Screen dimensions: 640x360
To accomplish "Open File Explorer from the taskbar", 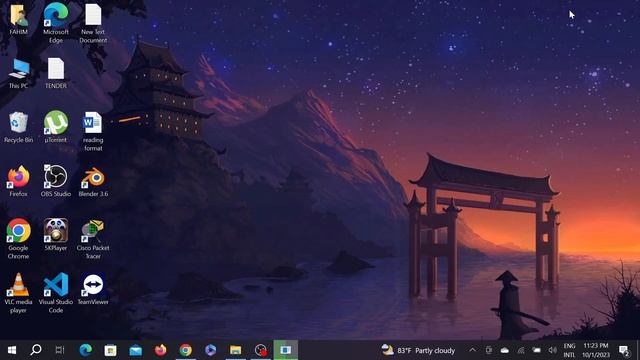I will point(236,350).
